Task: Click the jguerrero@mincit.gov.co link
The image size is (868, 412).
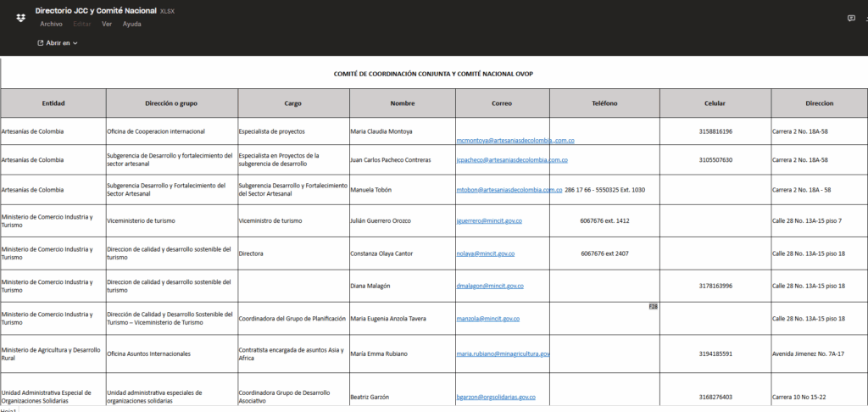Action: (x=488, y=220)
